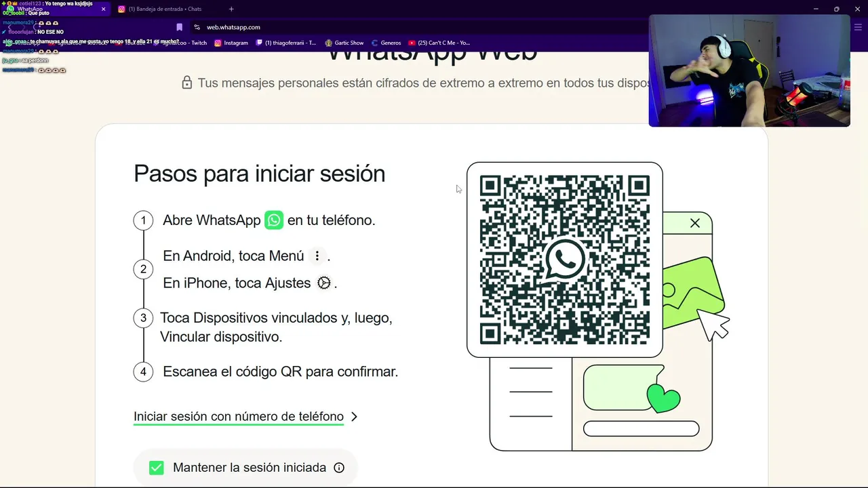
Task: Uncheck Mantener la sesión iniciada checkbox
Action: (157, 468)
